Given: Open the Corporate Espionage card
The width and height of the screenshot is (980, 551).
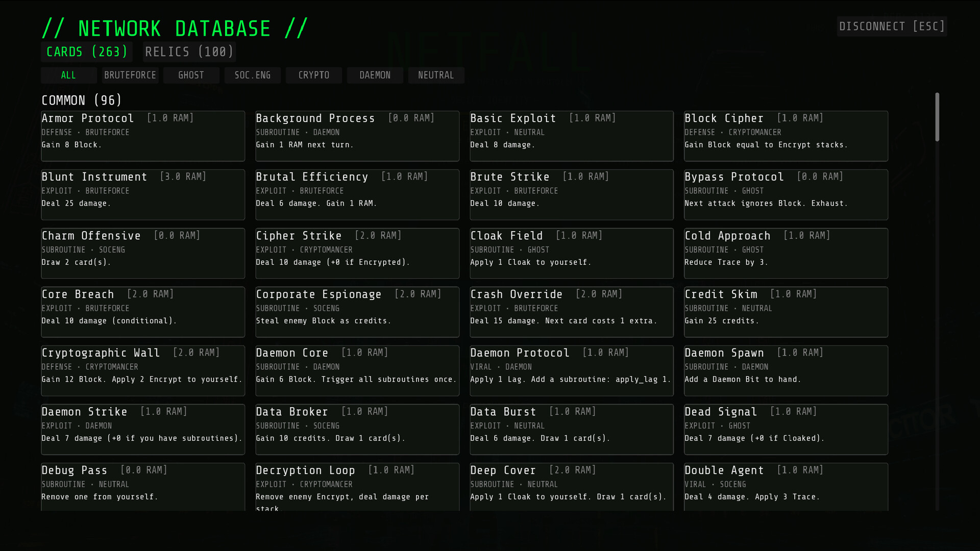Looking at the screenshot, I should point(357,312).
